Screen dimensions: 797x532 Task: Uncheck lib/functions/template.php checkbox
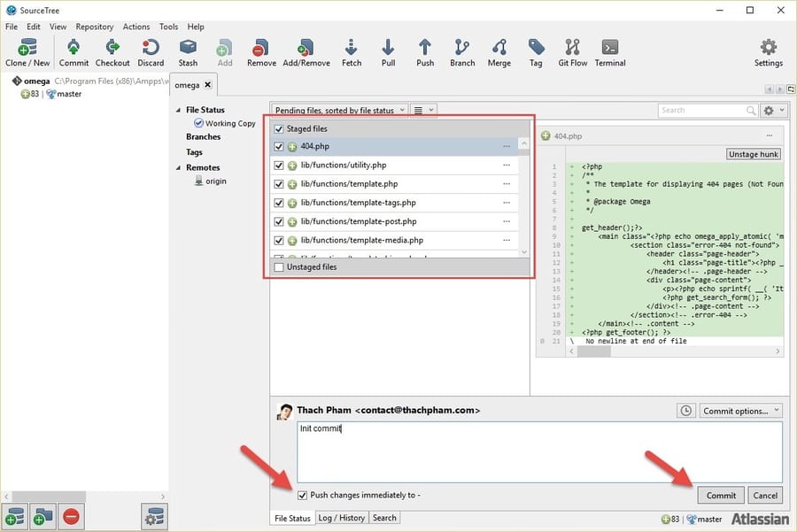(x=279, y=184)
